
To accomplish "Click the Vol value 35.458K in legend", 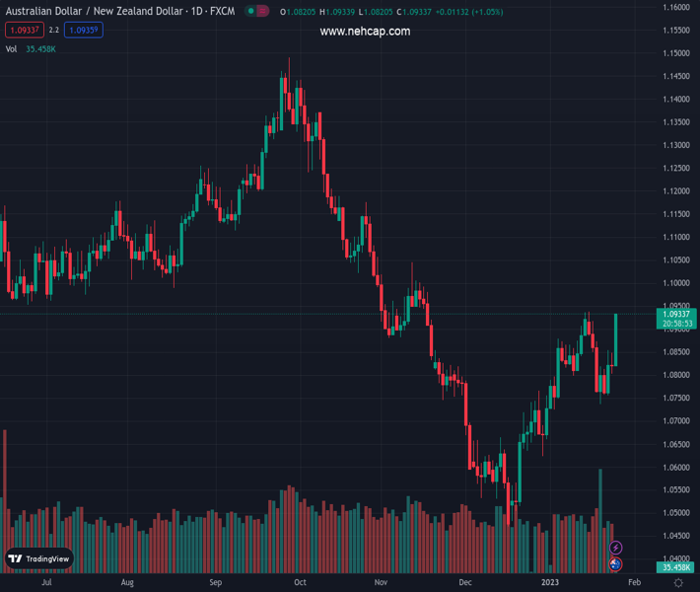I will (41, 48).
